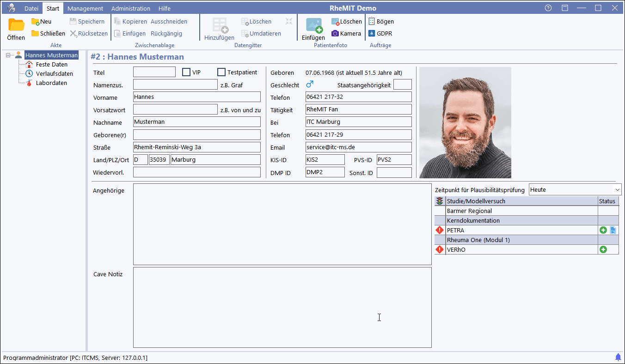Screen dimensions: 625x364
Task: Open the Management ribbon tab
Action: pos(85,8)
